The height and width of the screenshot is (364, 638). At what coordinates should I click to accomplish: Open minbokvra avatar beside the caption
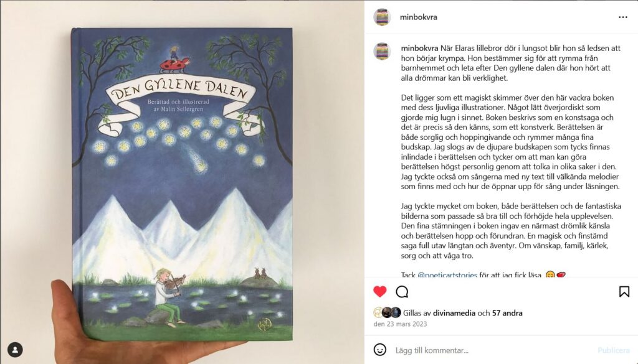pos(382,52)
